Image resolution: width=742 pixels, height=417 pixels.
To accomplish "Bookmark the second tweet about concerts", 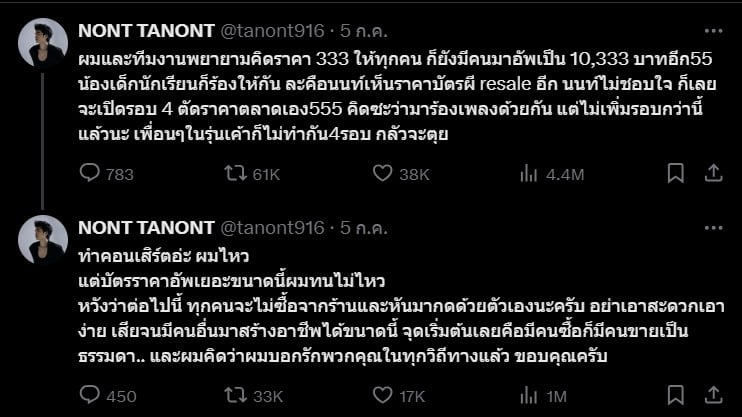I will pos(675,396).
